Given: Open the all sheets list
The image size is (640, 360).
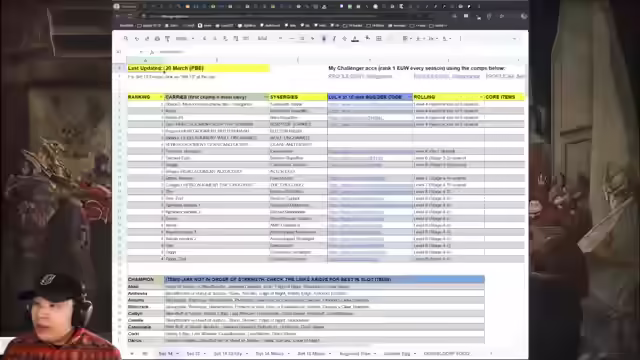Looking at the screenshot, I should coord(145,353).
